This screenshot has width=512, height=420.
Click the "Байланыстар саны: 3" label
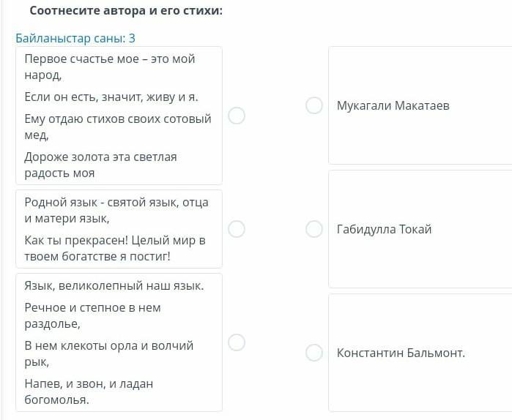pyautogui.click(x=75, y=38)
